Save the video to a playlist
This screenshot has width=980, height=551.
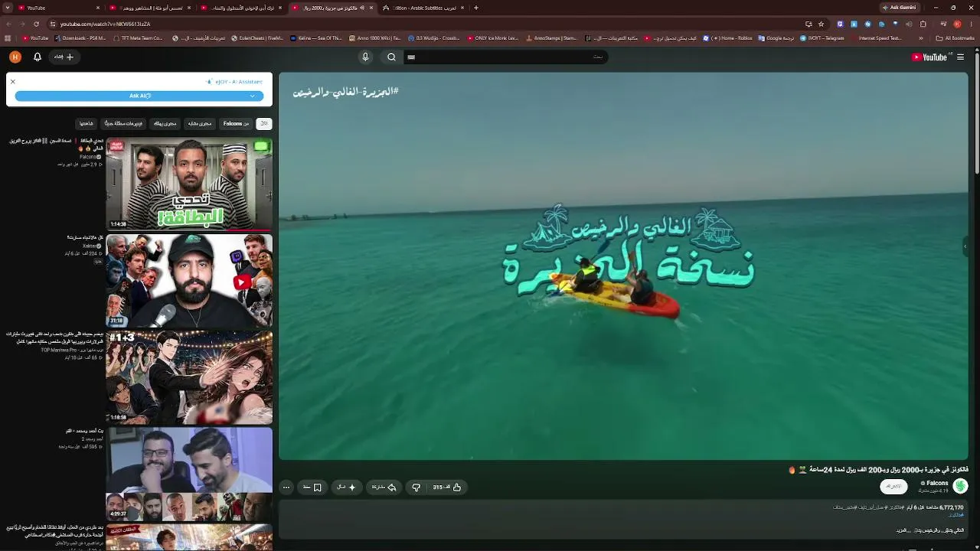[x=312, y=487]
